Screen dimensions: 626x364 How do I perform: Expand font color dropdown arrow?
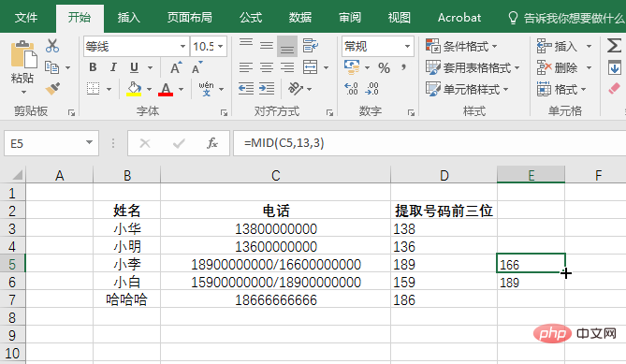click(x=181, y=89)
